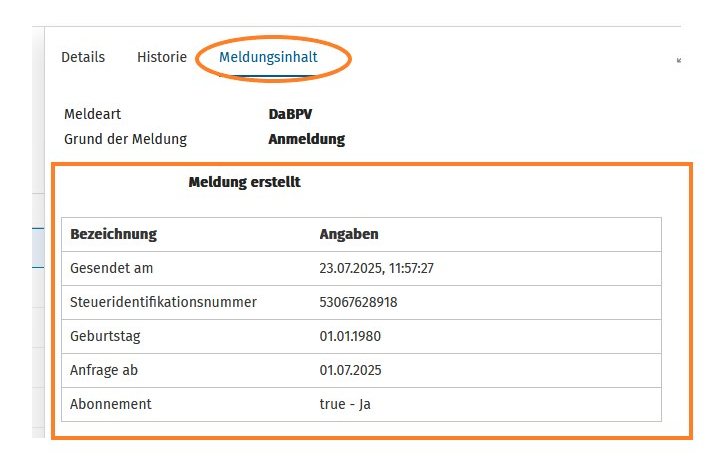Select the Grund der Meldung label
725x472 pixels.
[125, 139]
